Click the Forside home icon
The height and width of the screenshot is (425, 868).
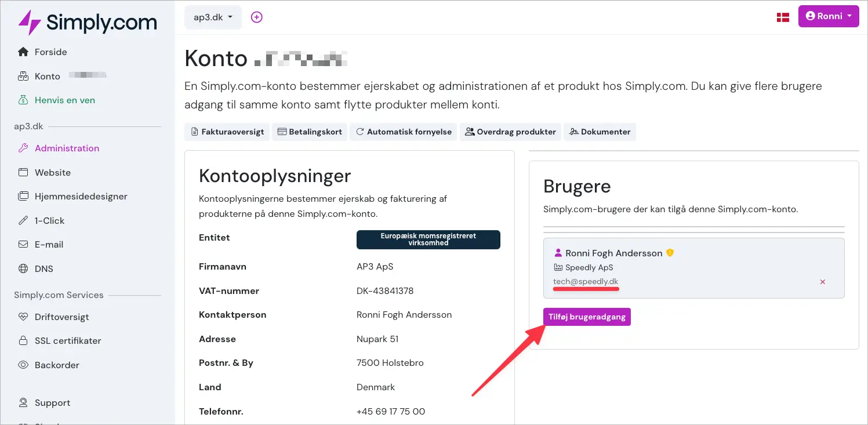tap(23, 52)
